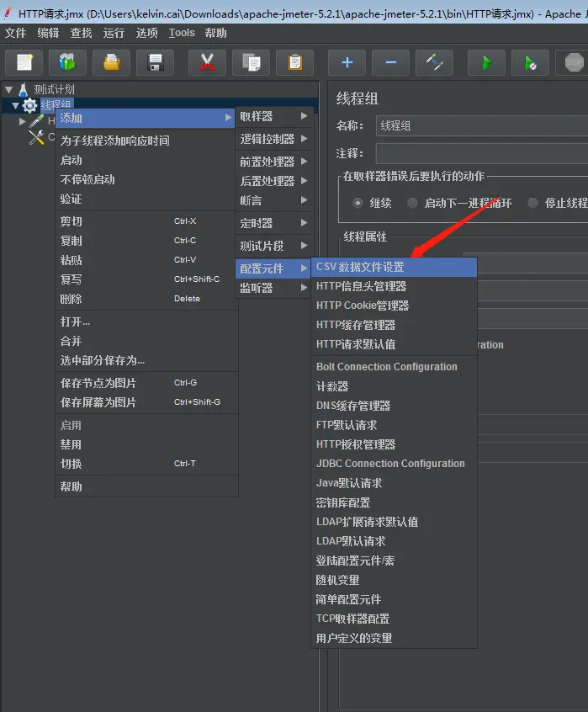Viewport: 588px width, 712px height.
Task: Click the Paste clipboard icon
Action: [295, 62]
